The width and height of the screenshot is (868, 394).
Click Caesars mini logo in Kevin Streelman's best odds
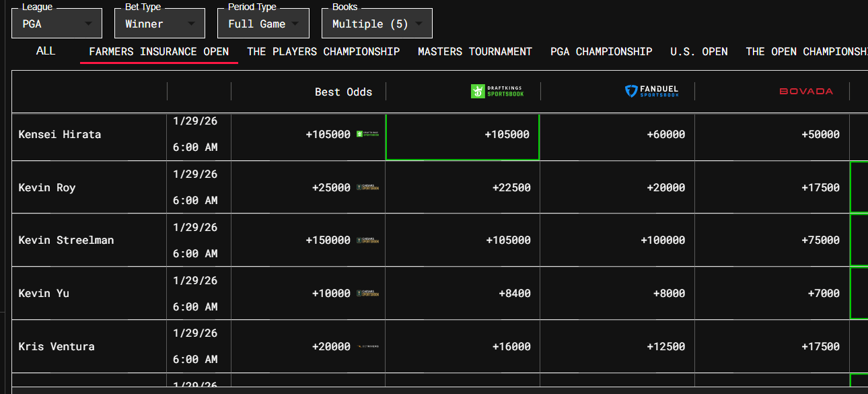(x=368, y=240)
